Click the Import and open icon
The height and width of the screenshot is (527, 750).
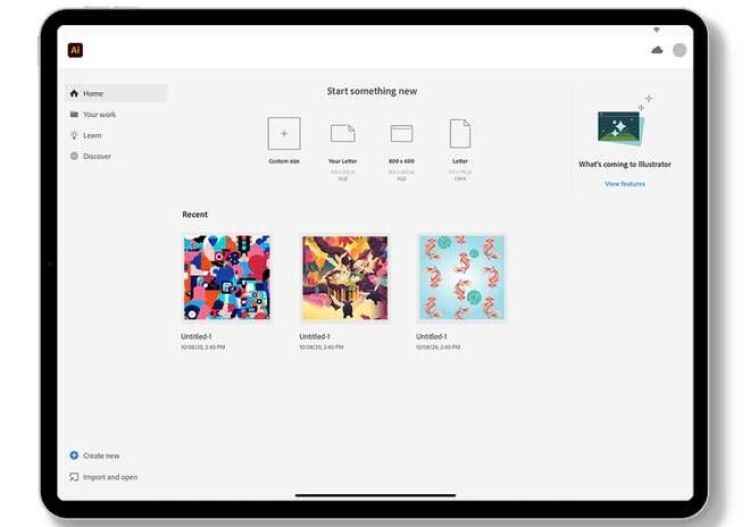click(74, 477)
